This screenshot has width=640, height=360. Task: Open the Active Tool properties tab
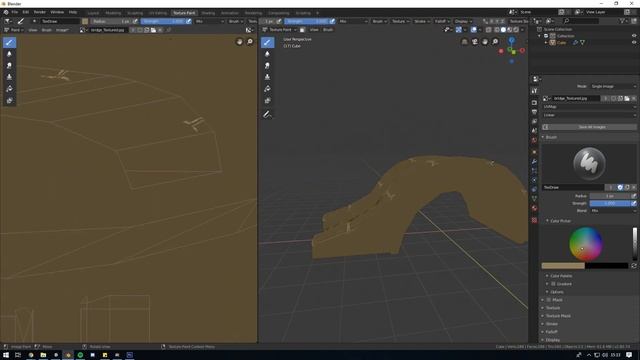point(534,91)
